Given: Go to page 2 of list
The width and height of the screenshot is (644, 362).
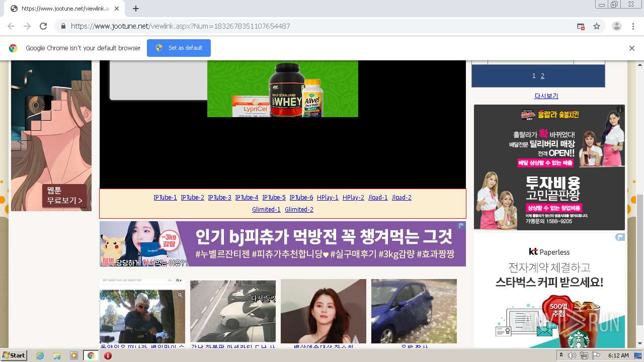Looking at the screenshot, I should 542,76.
